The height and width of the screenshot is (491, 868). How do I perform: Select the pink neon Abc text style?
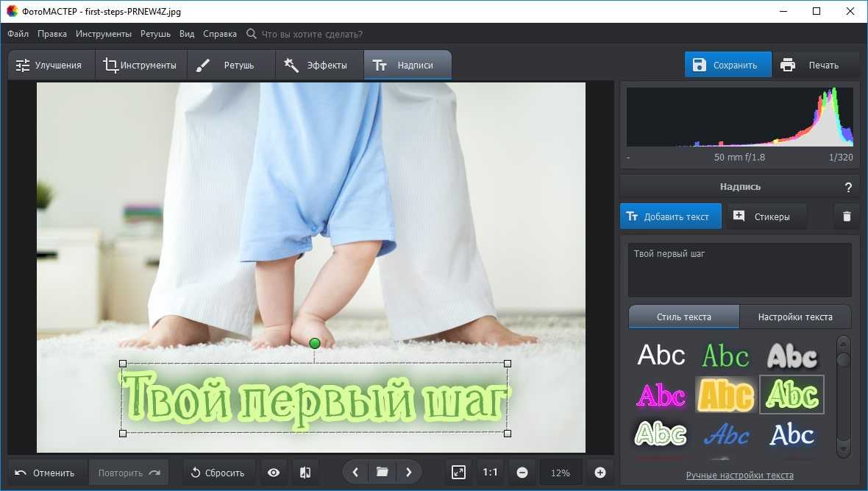pyautogui.click(x=661, y=396)
